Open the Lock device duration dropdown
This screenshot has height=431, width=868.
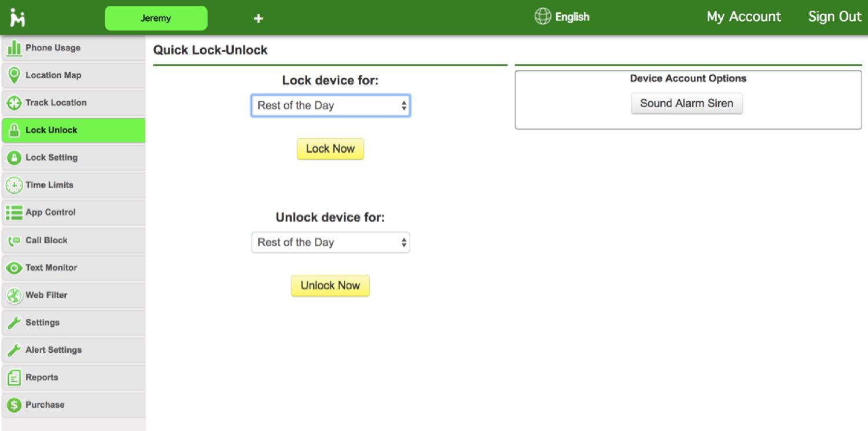point(330,106)
